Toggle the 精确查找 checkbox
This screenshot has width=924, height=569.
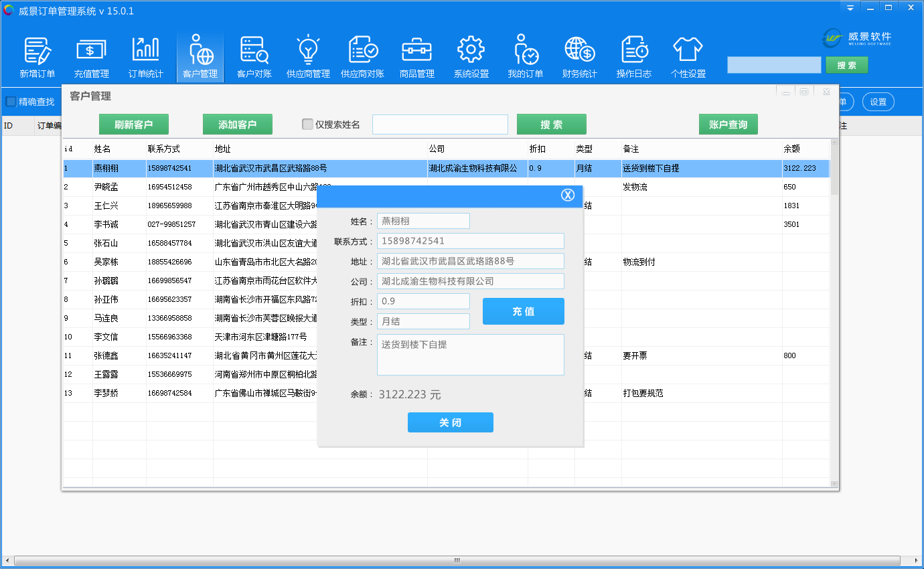point(11,102)
